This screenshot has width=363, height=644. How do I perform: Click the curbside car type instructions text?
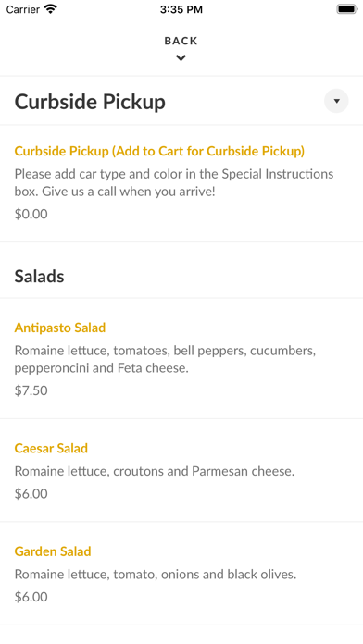pyautogui.click(x=174, y=183)
